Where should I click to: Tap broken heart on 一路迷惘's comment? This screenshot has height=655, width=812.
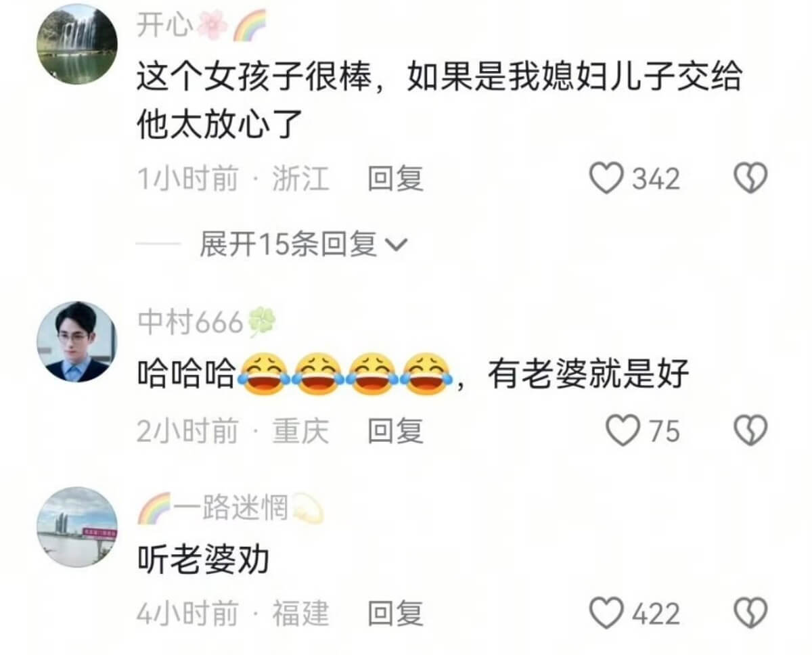(750, 614)
